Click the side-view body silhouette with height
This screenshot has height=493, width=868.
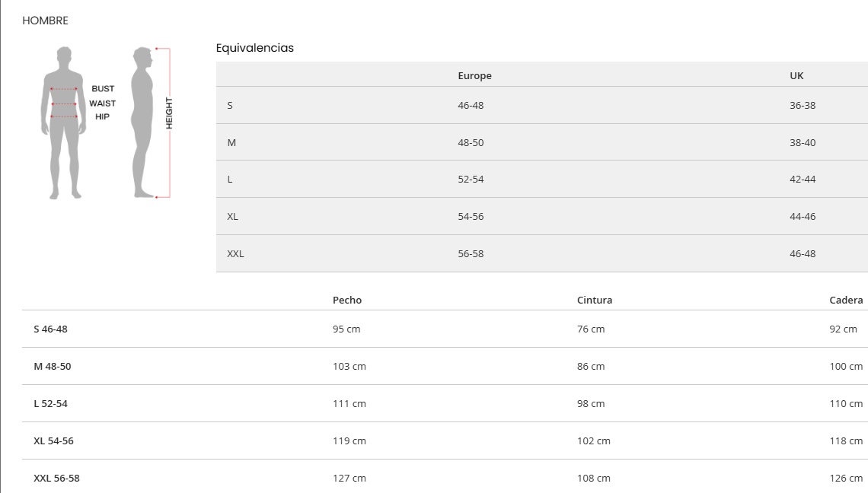143,122
